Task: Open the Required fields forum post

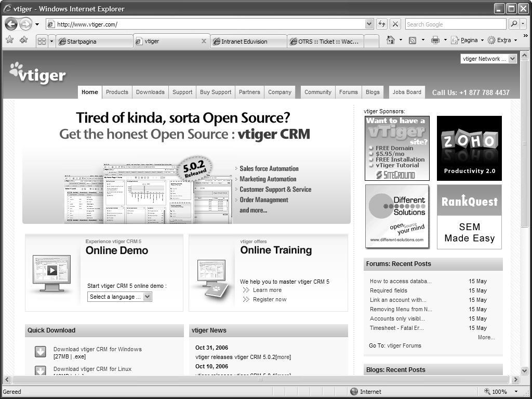Action: [389, 290]
